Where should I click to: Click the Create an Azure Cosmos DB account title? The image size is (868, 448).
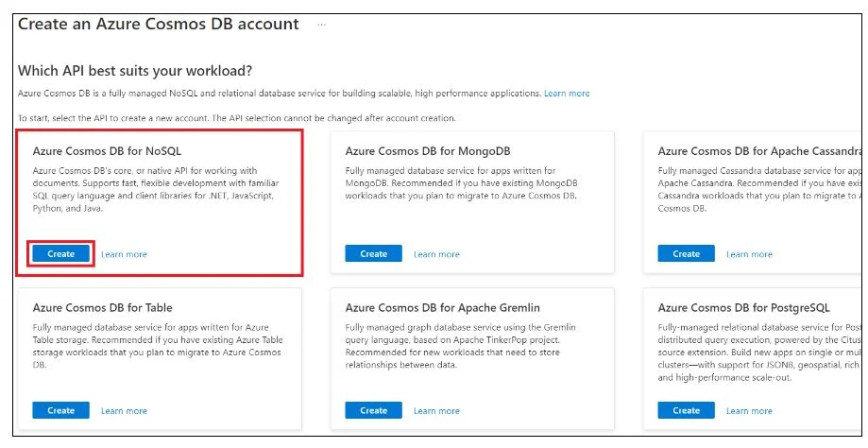click(159, 24)
